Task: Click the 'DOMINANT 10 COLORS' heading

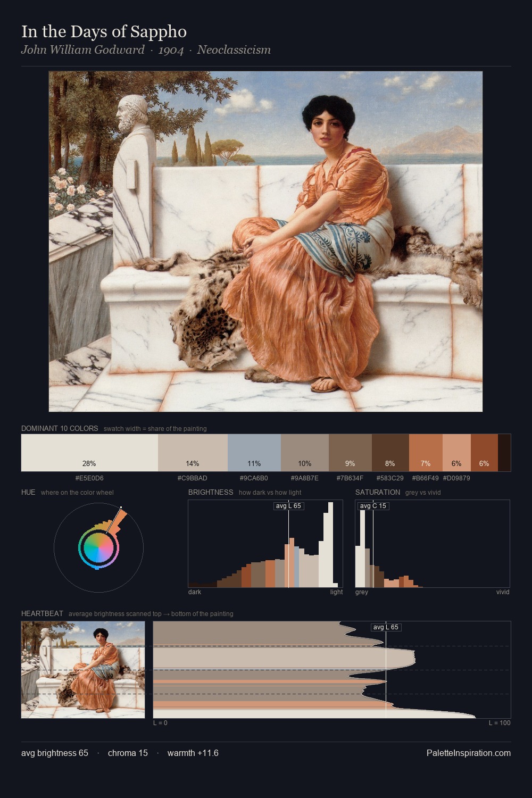Action: [x=60, y=428]
